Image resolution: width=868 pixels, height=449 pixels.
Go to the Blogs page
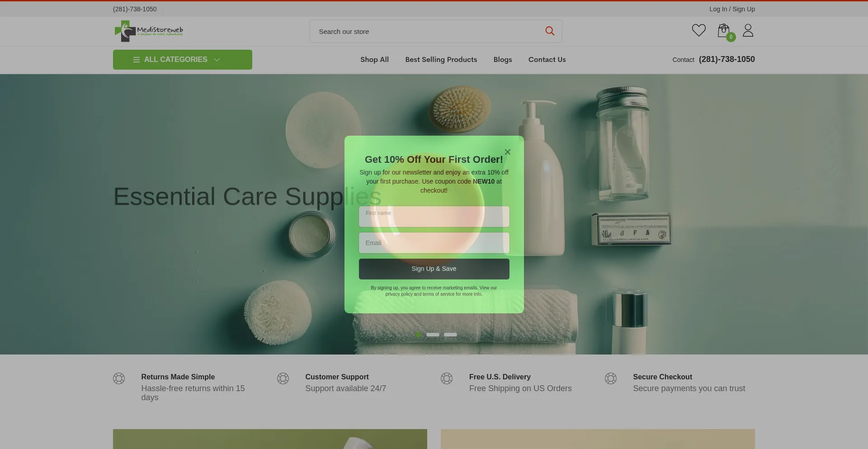click(x=503, y=60)
